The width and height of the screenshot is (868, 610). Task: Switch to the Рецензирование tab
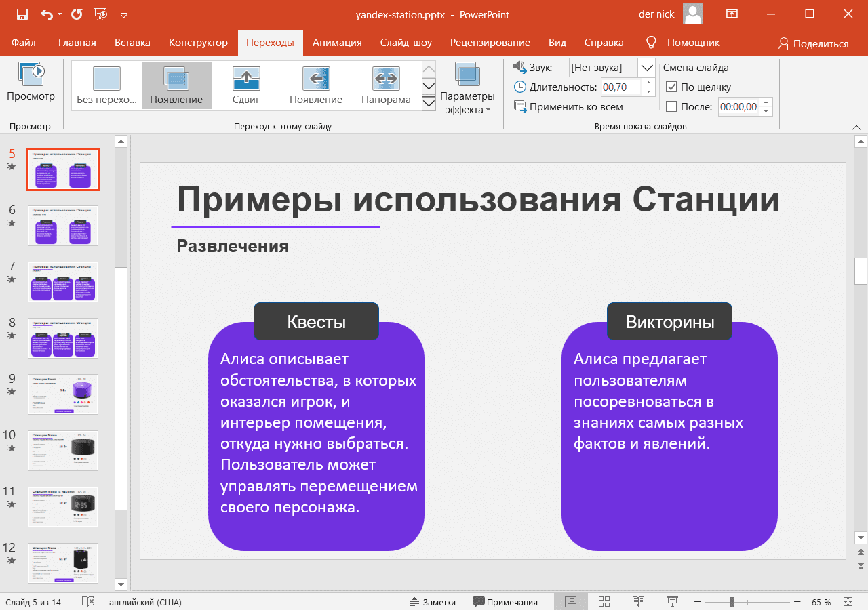[x=490, y=43]
